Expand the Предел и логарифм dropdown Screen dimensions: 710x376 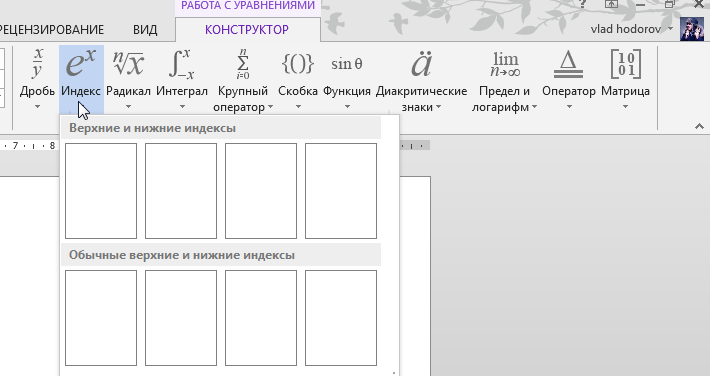[x=534, y=107]
